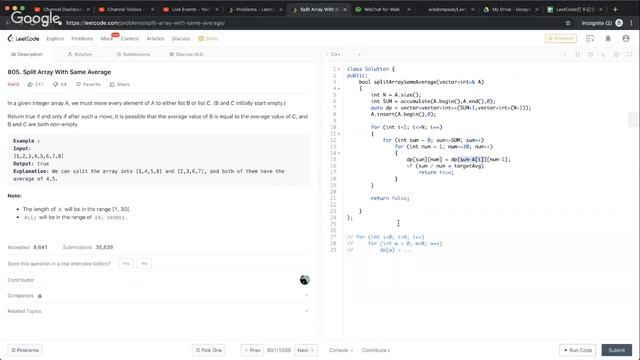The height and width of the screenshot is (360, 640).
Task: Switch to the Submissions tab
Action: pos(133,54)
